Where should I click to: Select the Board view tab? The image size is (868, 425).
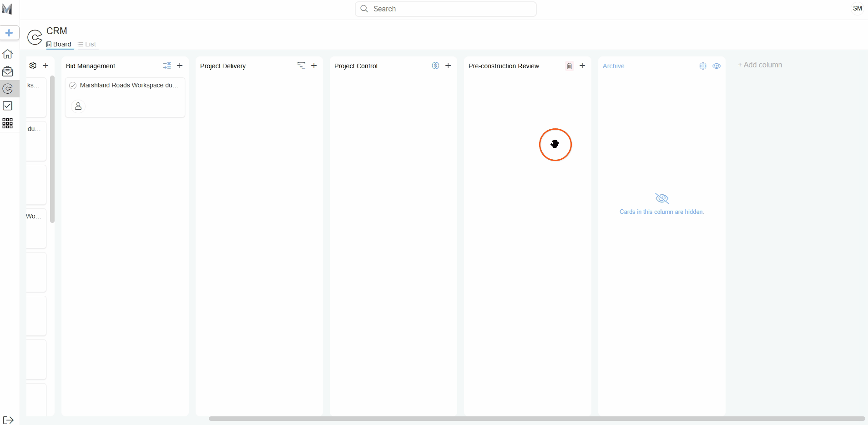coord(59,44)
